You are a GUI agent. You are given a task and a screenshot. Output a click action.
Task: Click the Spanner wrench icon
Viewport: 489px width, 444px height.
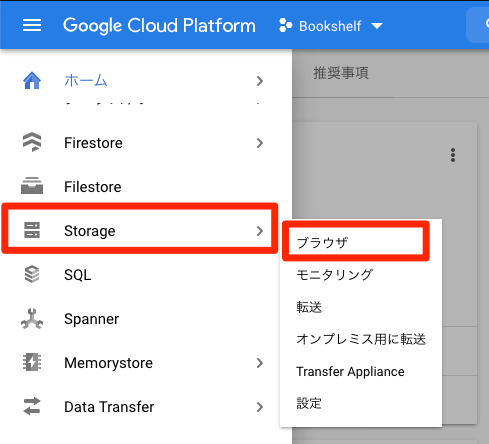pos(32,319)
